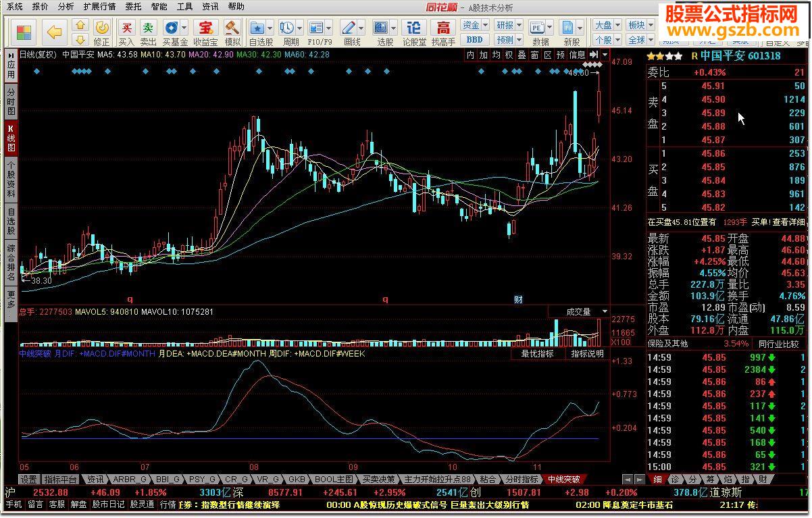The height and width of the screenshot is (518, 812).
Task: Click the 保险及其他 sector label
Action: pyautogui.click(x=667, y=344)
